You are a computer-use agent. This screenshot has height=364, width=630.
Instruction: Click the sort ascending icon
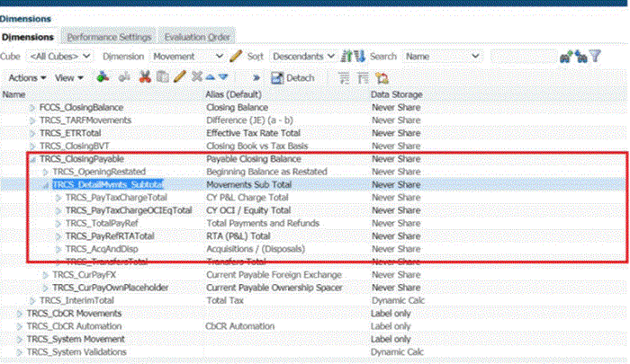345,57
